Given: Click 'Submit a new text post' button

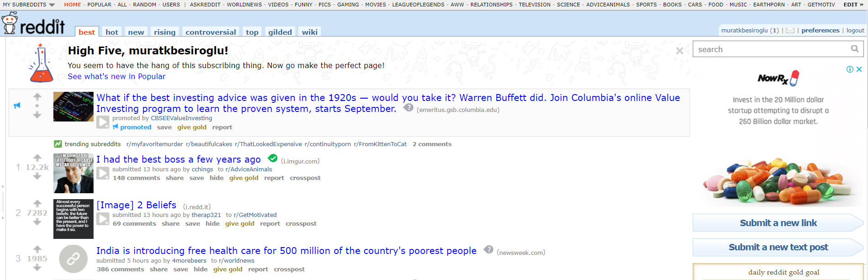Looking at the screenshot, I should [x=778, y=247].
